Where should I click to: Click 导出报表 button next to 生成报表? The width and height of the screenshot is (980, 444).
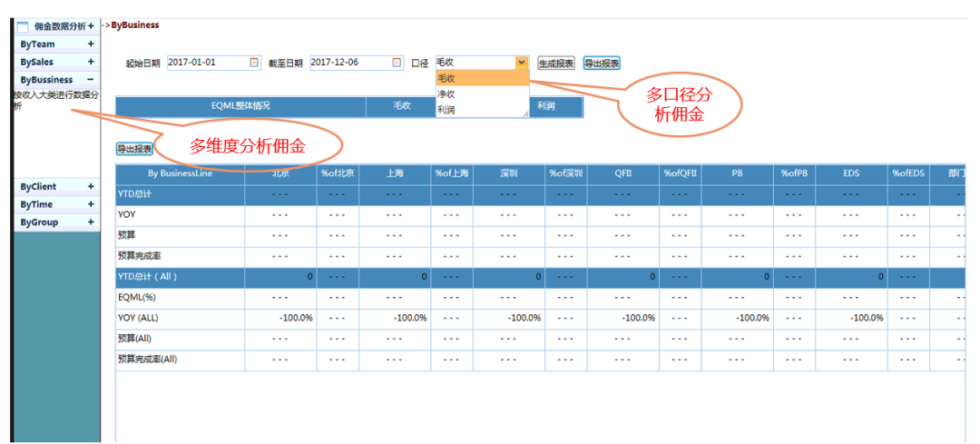(x=602, y=64)
